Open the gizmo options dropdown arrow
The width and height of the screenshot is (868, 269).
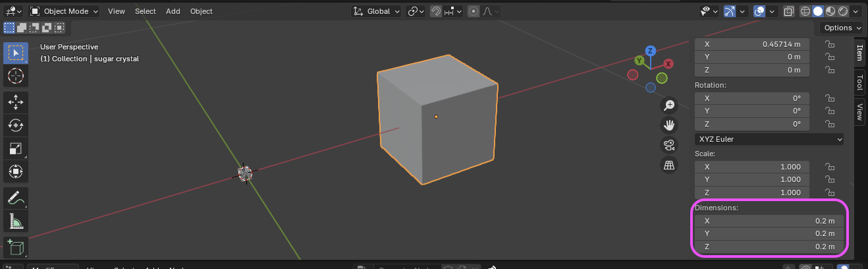coord(743,11)
